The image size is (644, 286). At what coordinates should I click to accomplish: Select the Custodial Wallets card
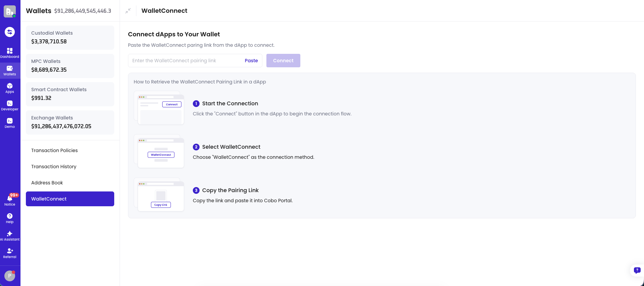pos(70,38)
